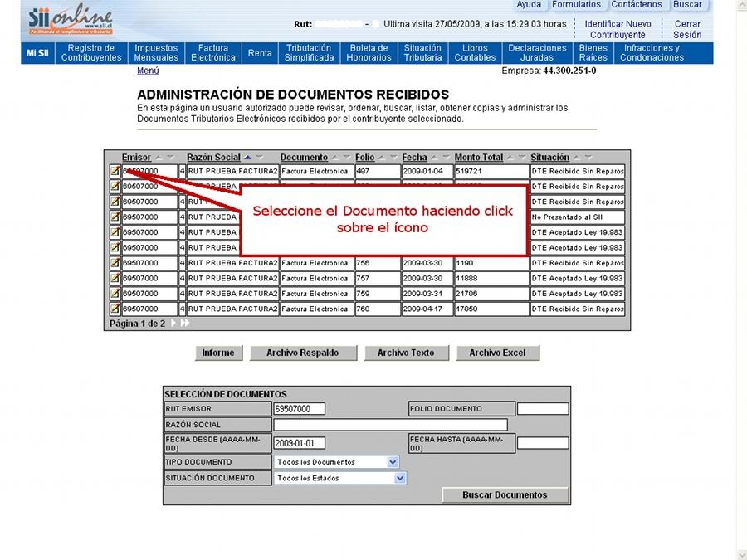747x560 pixels.
Task: Sort Folio column descending arrow
Action: click(394, 157)
